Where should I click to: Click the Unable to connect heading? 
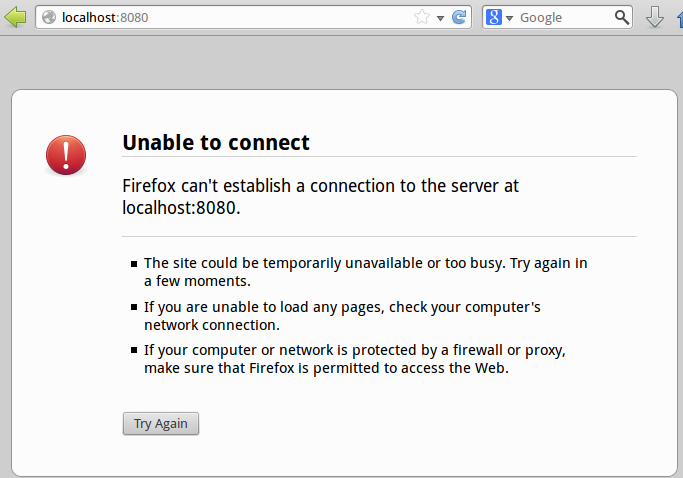pyautogui.click(x=216, y=142)
